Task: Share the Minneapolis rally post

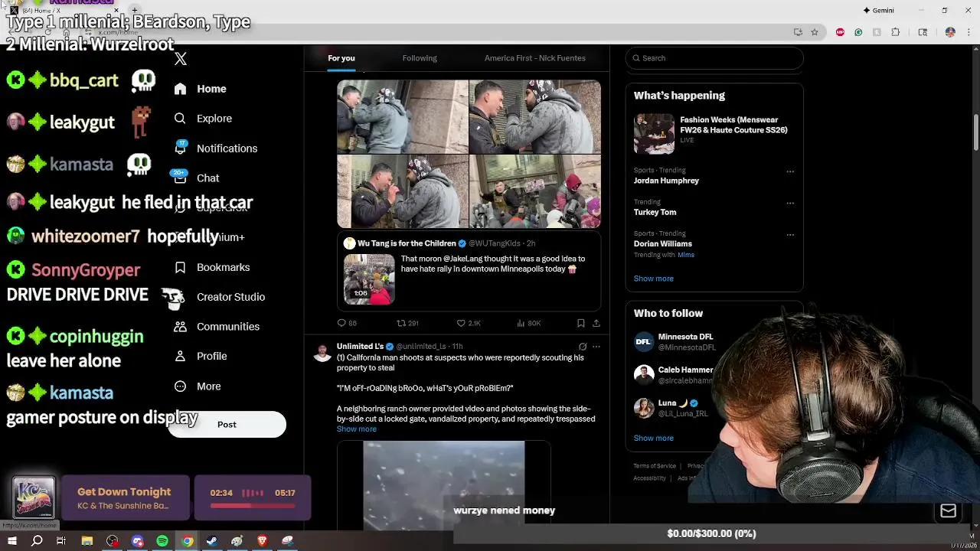Action: pyautogui.click(x=596, y=323)
